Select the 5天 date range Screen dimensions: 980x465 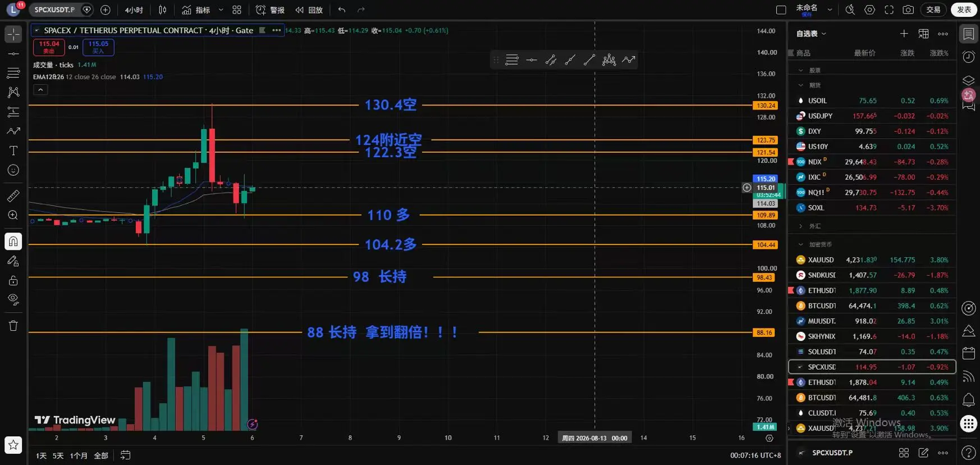click(x=58, y=455)
